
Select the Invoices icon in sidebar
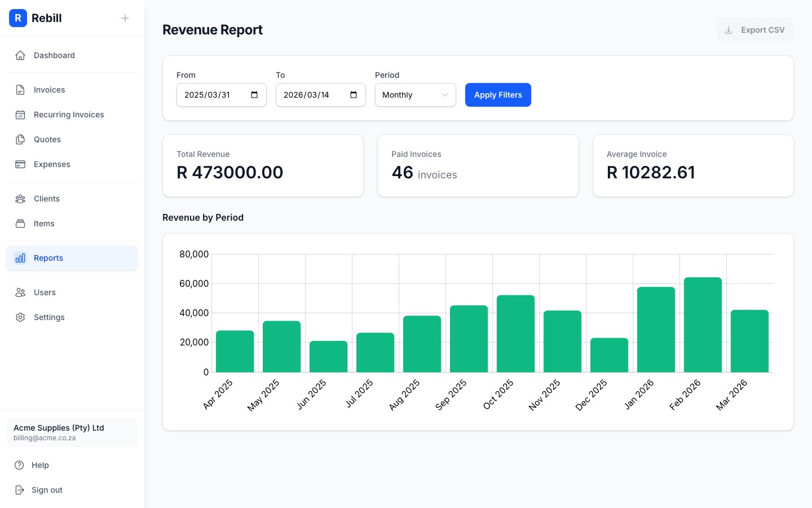[x=20, y=89]
